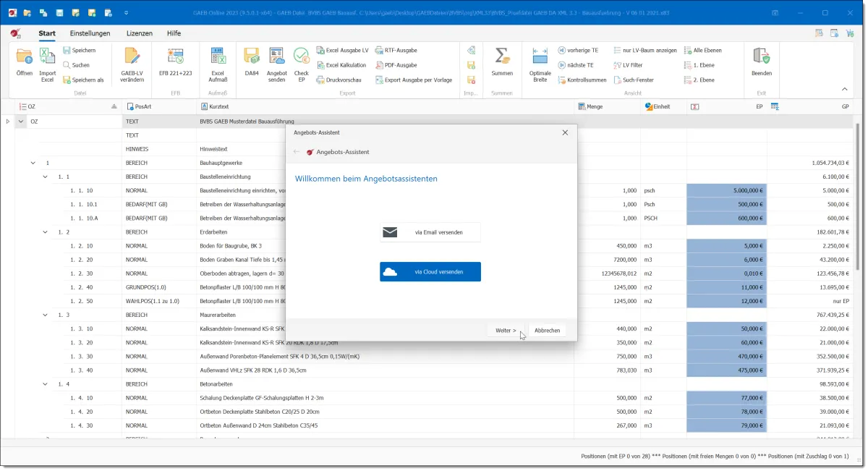
Task: Switch to the Einstellungen tab
Action: [x=90, y=33]
